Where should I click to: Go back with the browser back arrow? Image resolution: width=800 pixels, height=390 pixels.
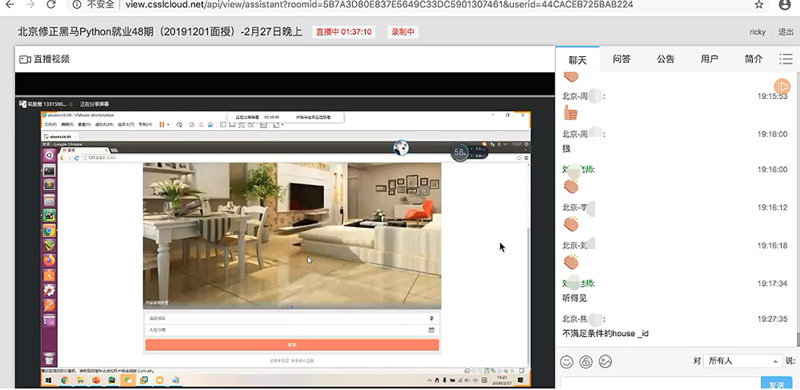[x=10, y=5]
